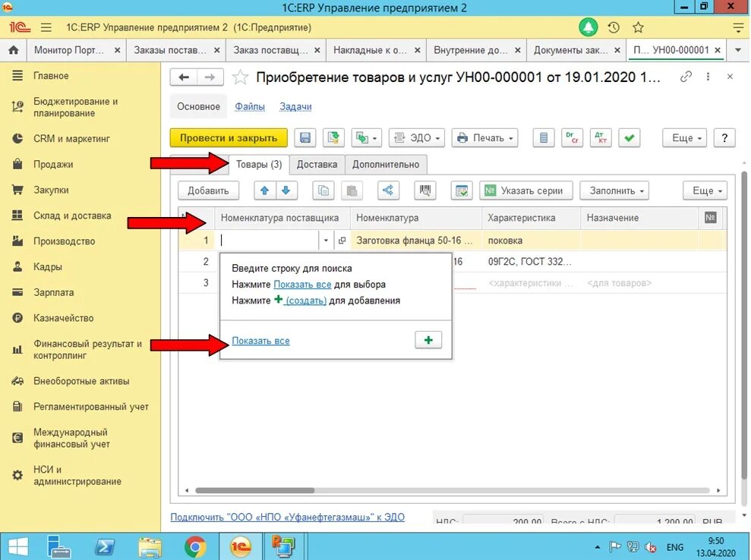This screenshot has height=560, width=751.
Task: Open File Explorer from taskbar
Action: coord(150,547)
